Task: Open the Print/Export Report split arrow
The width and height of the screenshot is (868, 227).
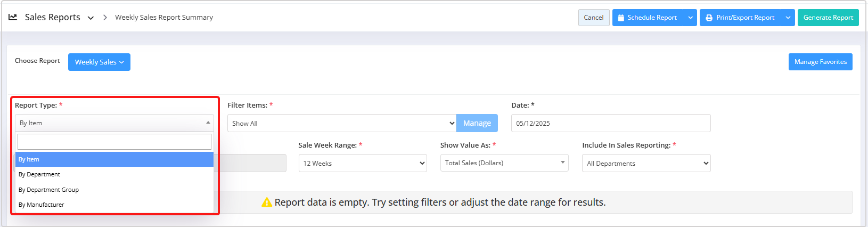Action: [x=788, y=18]
